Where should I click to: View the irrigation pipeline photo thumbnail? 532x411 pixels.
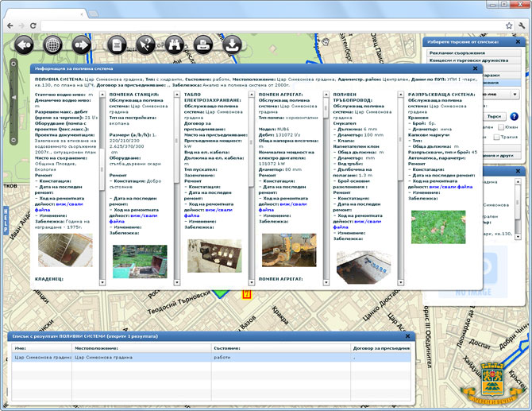coord(364,267)
